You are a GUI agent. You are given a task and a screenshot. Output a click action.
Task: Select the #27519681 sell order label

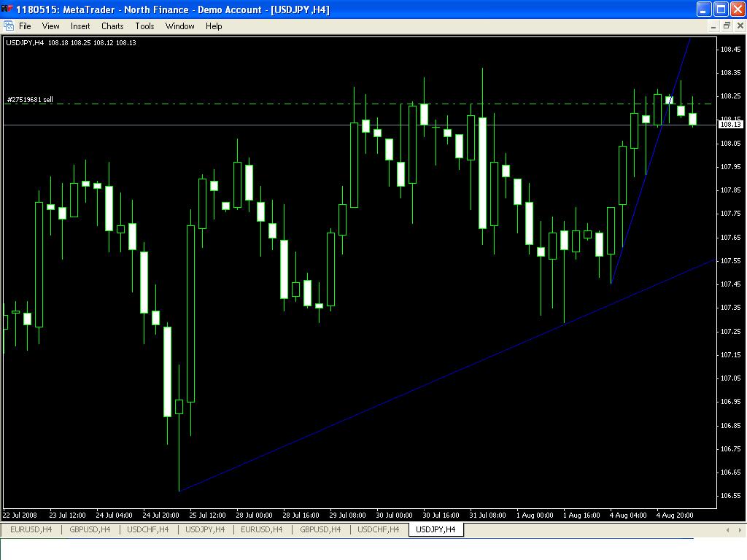[29, 99]
